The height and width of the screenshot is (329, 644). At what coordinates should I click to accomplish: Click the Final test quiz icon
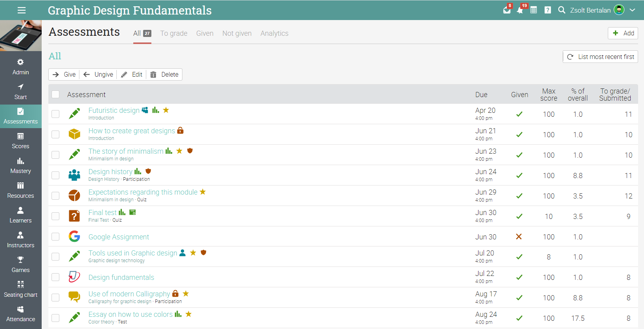(x=74, y=216)
